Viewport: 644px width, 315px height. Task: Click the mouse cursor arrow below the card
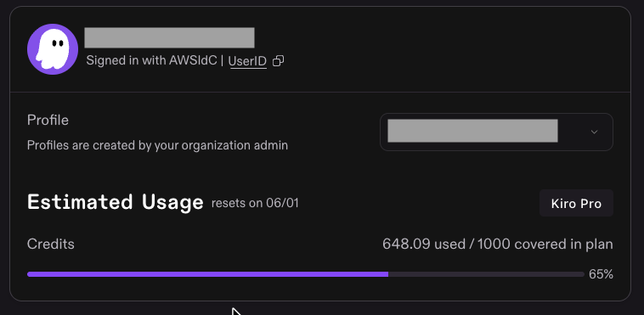click(x=236, y=312)
